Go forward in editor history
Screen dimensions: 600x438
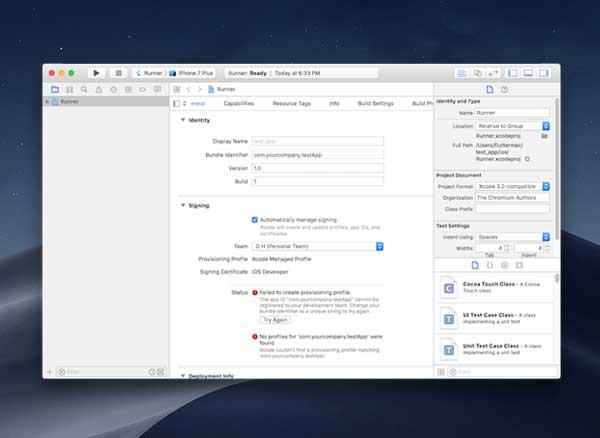click(x=199, y=90)
